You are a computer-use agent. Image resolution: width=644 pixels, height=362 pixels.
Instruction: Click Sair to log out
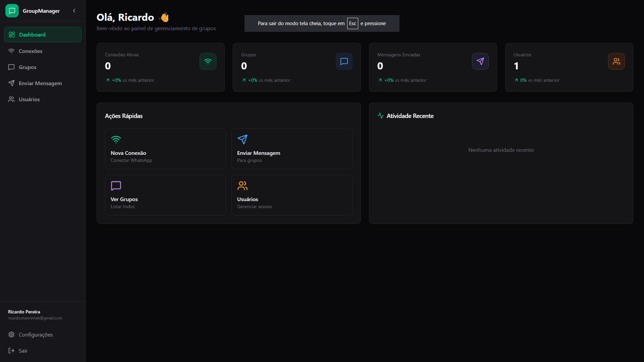pos(43,351)
